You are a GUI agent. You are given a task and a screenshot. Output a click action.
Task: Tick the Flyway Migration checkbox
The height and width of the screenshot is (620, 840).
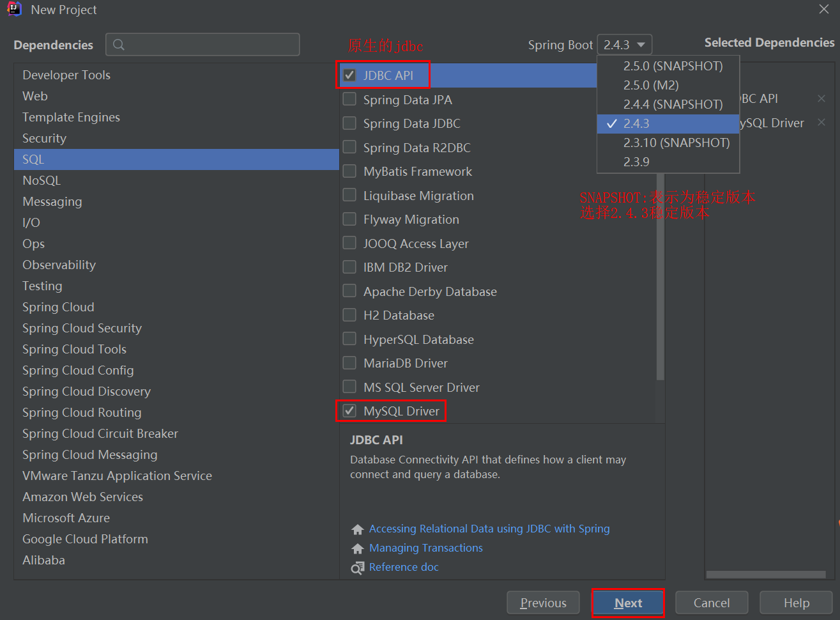pos(349,219)
